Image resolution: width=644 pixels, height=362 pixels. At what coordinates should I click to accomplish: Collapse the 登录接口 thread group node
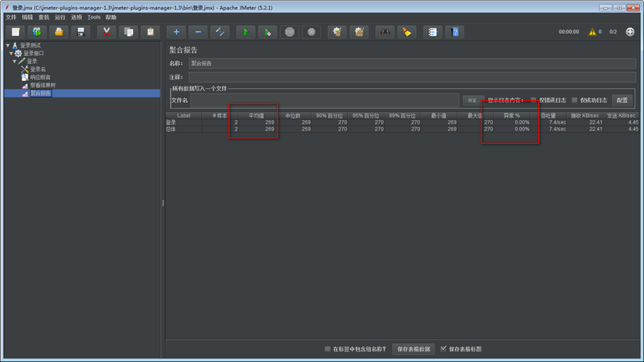[11, 54]
